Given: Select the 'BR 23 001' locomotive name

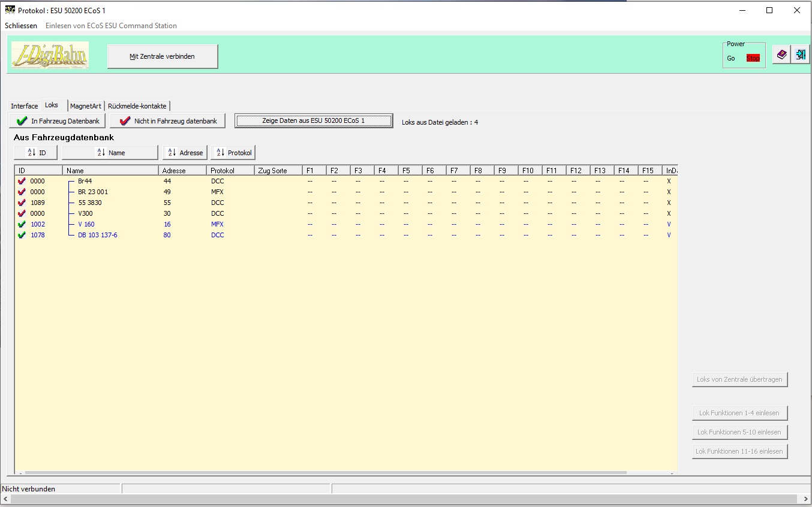Looking at the screenshot, I should coord(93,192).
